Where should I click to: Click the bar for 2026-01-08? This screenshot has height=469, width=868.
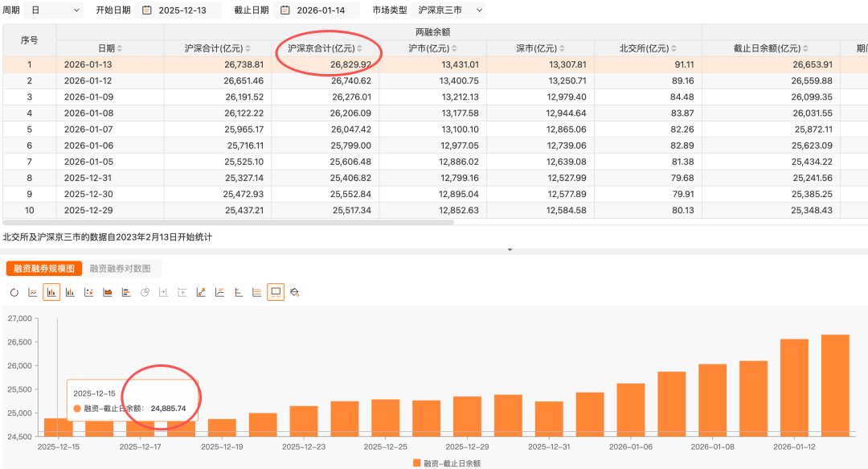point(712,401)
